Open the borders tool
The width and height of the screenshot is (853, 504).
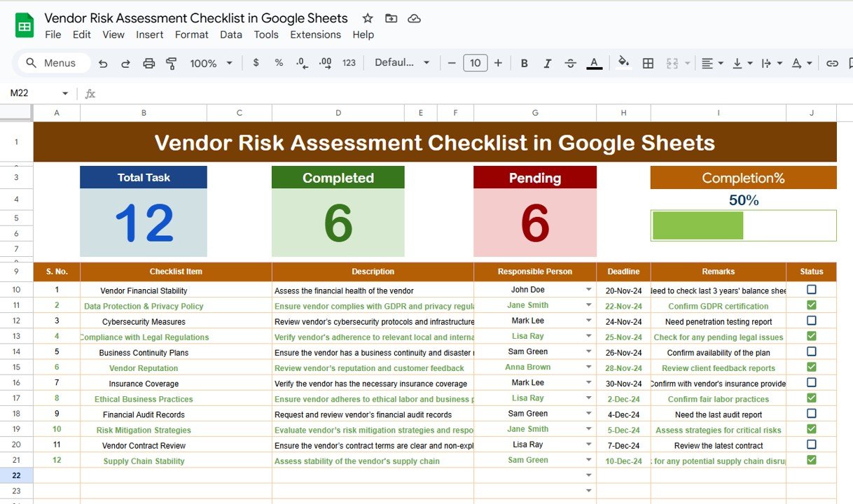(648, 63)
